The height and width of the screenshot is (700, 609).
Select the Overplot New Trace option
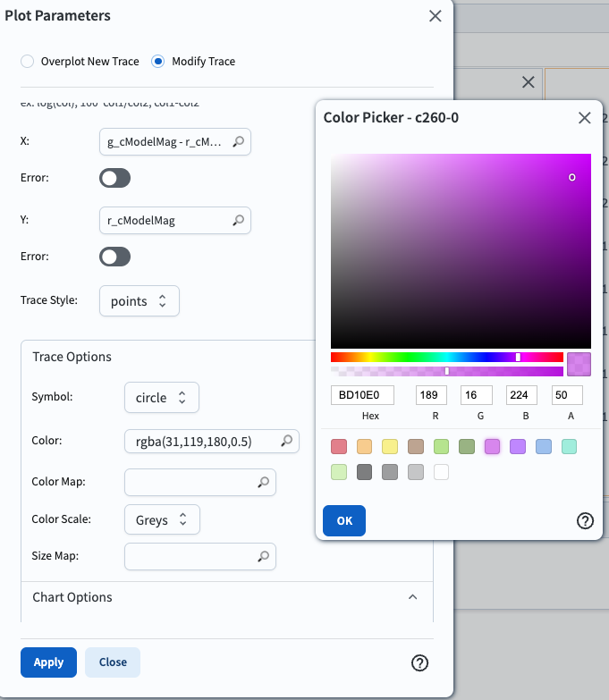click(x=28, y=62)
